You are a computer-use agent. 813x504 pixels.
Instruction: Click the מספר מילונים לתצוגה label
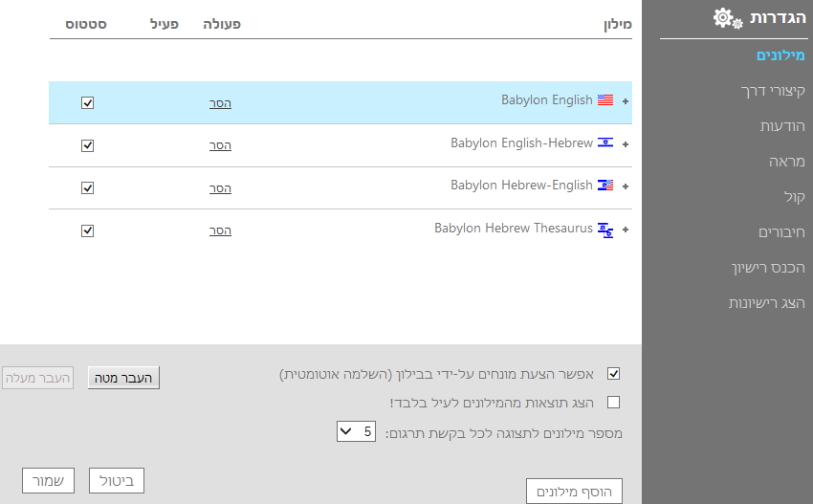pos(503,433)
